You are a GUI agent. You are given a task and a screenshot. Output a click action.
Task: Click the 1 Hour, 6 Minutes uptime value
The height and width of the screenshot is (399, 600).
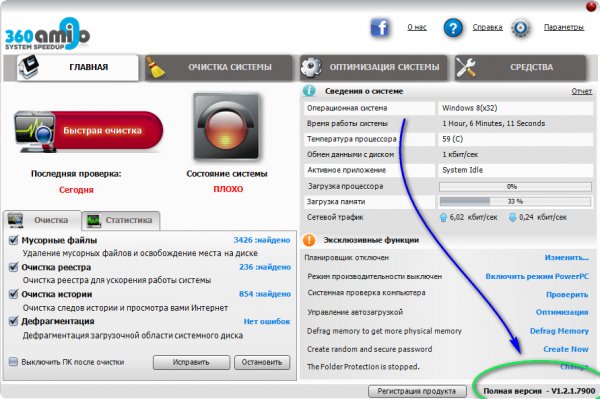(x=494, y=124)
